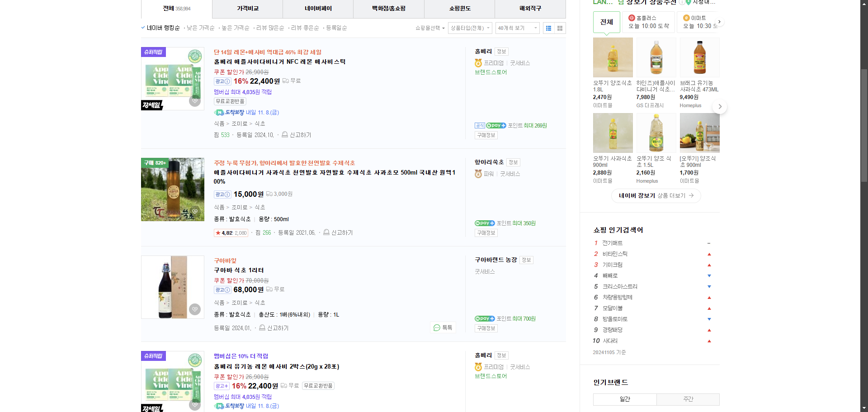Click the ad info icon next to 15,000원
868x412 pixels.
coord(222,194)
